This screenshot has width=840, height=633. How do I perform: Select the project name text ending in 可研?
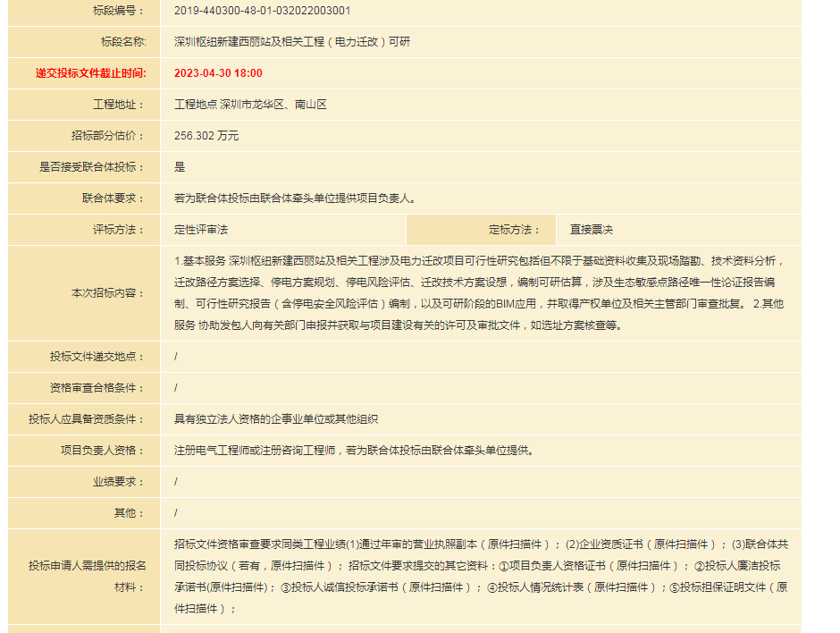292,42
